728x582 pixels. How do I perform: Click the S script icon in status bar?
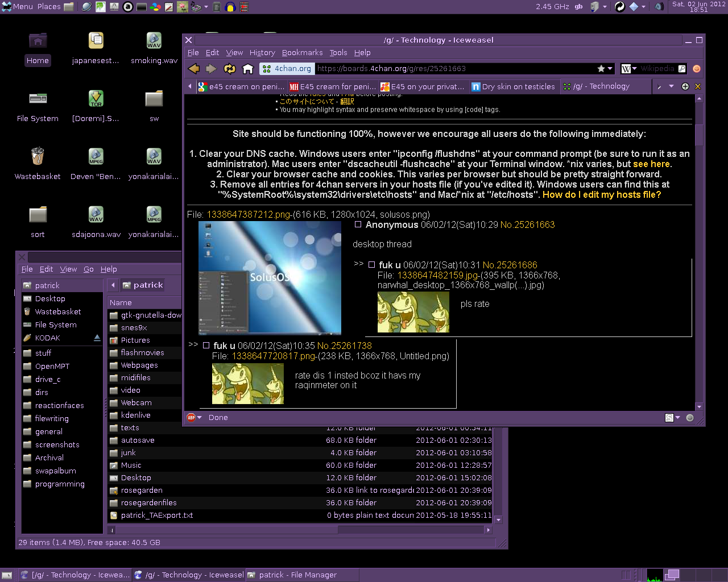[x=669, y=418]
